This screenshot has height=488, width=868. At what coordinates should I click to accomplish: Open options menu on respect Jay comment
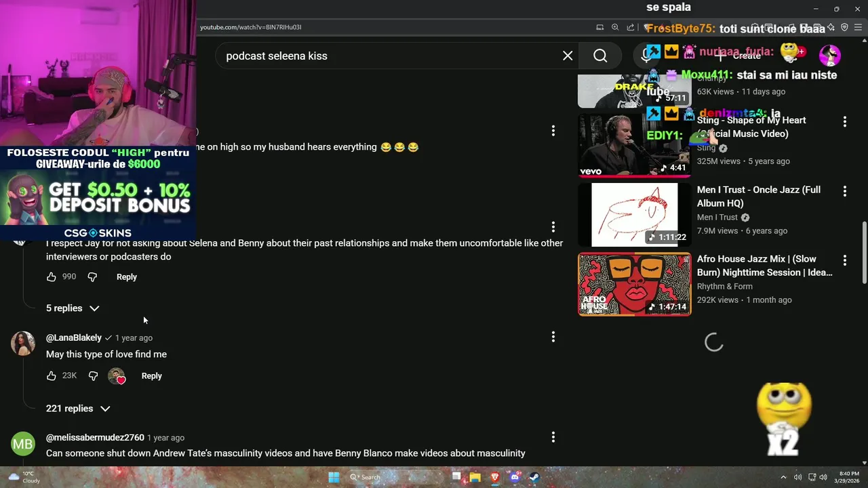click(553, 227)
